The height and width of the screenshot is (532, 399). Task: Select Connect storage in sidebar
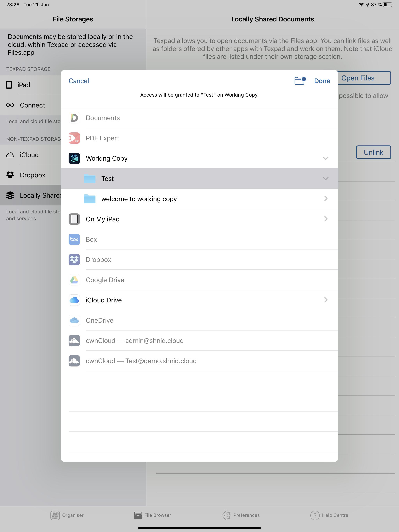click(30, 105)
